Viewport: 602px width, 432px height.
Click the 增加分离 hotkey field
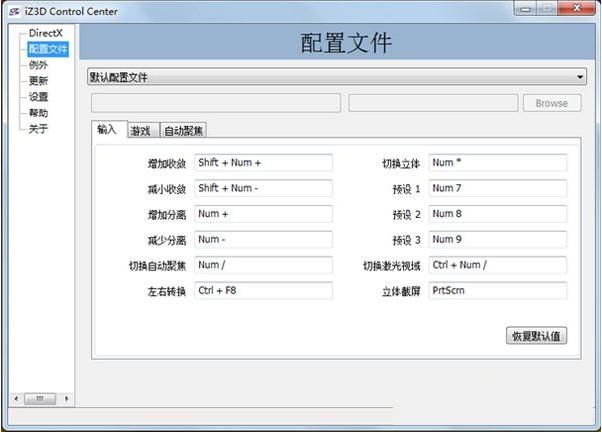point(263,214)
